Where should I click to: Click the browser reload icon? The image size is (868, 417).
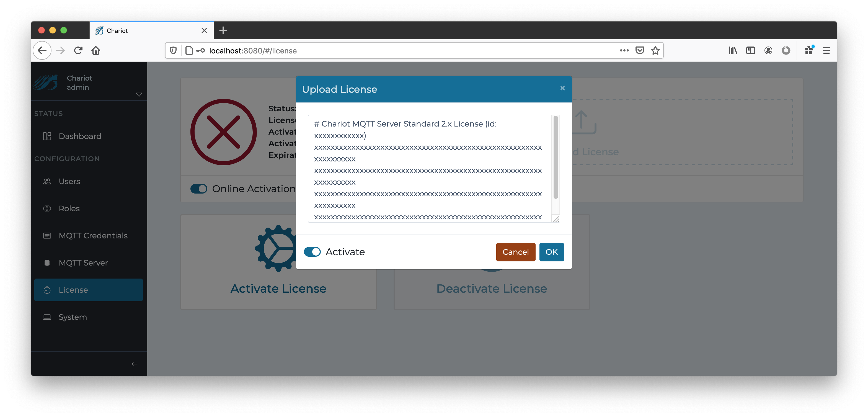click(78, 51)
